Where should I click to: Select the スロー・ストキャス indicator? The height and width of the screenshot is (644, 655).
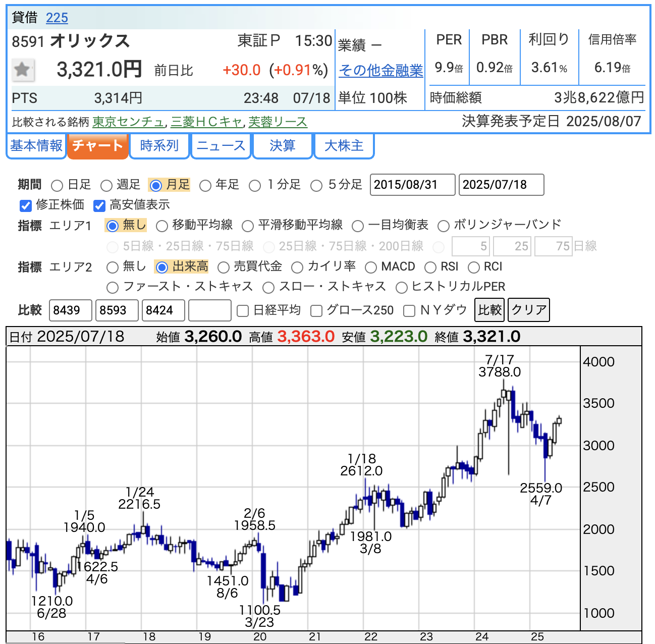[268, 287]
